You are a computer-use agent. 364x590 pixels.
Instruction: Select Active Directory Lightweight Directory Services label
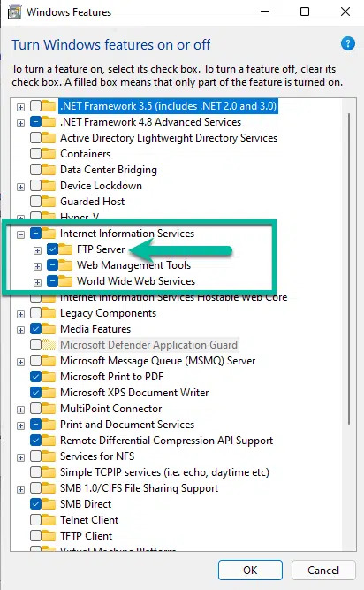point(169,138)
